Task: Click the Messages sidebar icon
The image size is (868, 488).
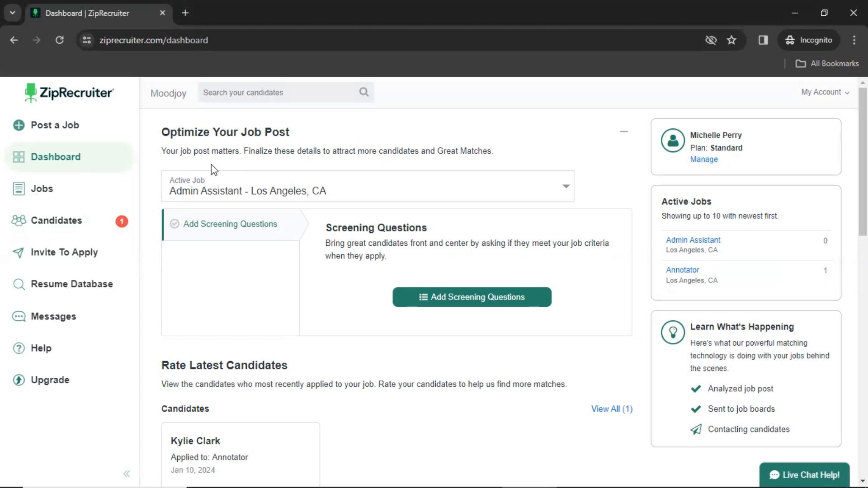Action: point(19,316)
